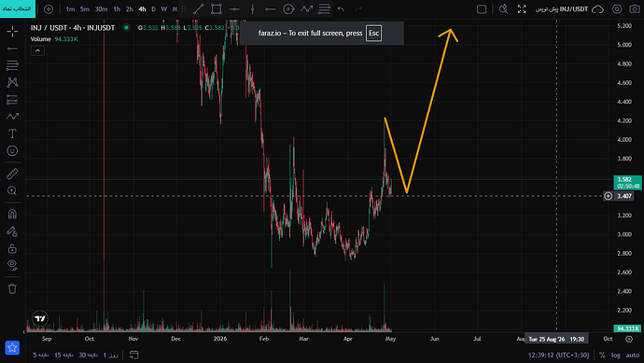644x363 pixels.
Task: Switch to the 2h timeframe
Action: 130,9
